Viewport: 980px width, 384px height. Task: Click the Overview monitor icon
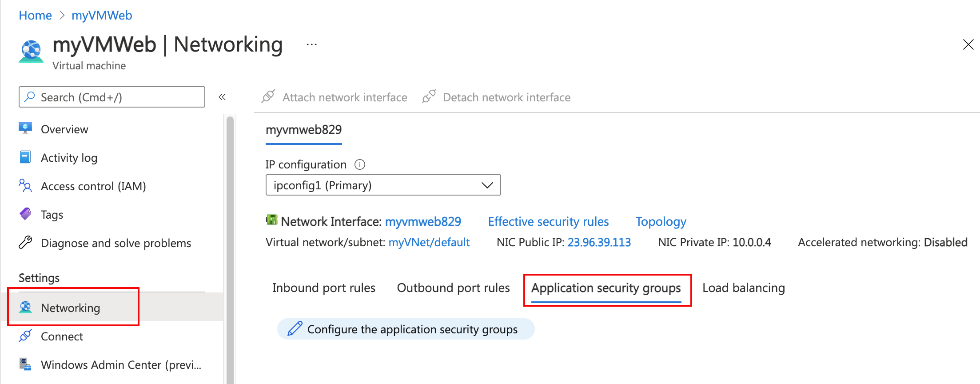25,128
